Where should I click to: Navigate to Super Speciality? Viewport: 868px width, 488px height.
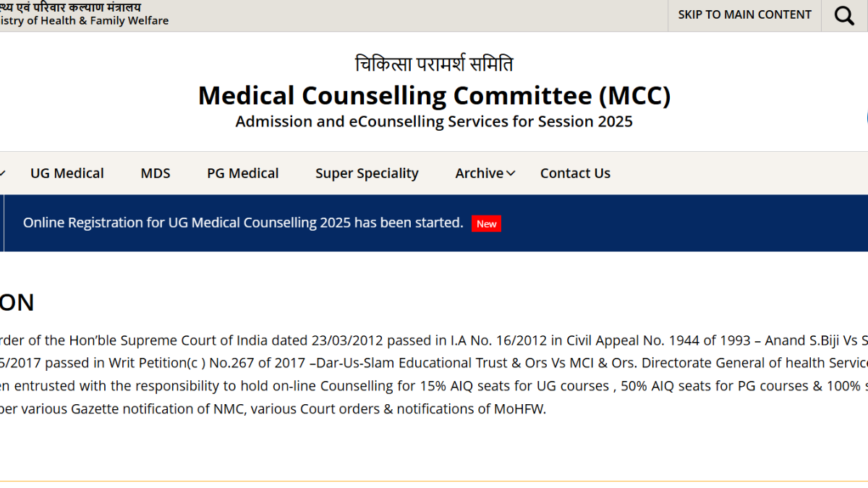pyautogui.click(x=367, y=174)
